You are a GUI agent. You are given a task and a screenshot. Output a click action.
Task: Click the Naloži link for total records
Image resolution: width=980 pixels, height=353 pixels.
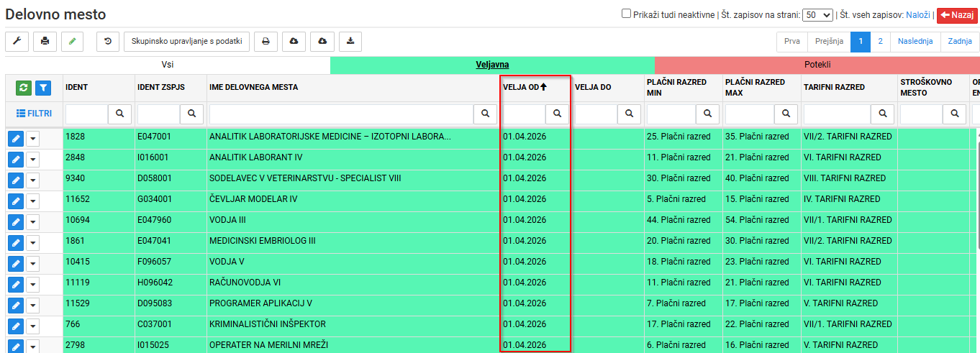[x=918, y=14]
